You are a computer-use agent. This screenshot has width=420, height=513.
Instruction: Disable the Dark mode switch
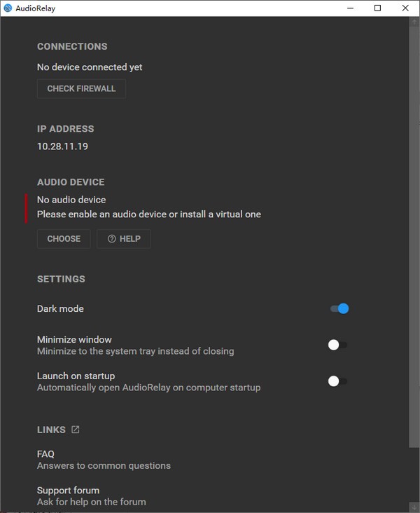click(x=339, y=308)
